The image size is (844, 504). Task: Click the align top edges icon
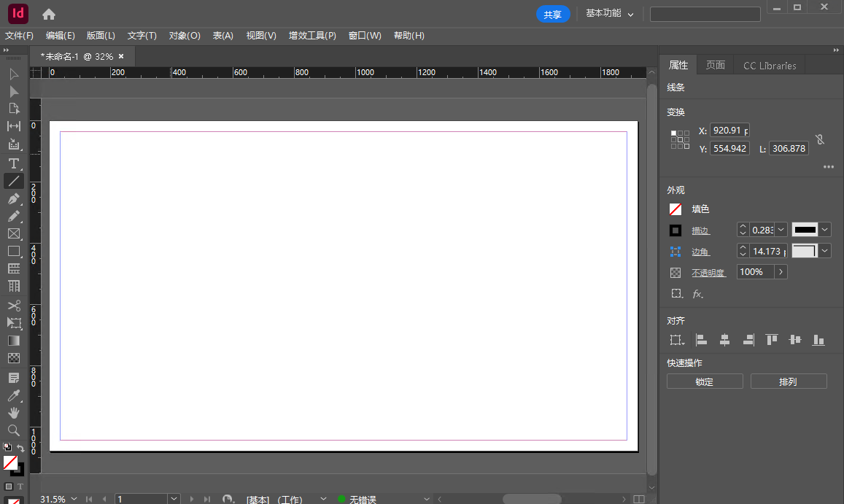coord(772,340)
